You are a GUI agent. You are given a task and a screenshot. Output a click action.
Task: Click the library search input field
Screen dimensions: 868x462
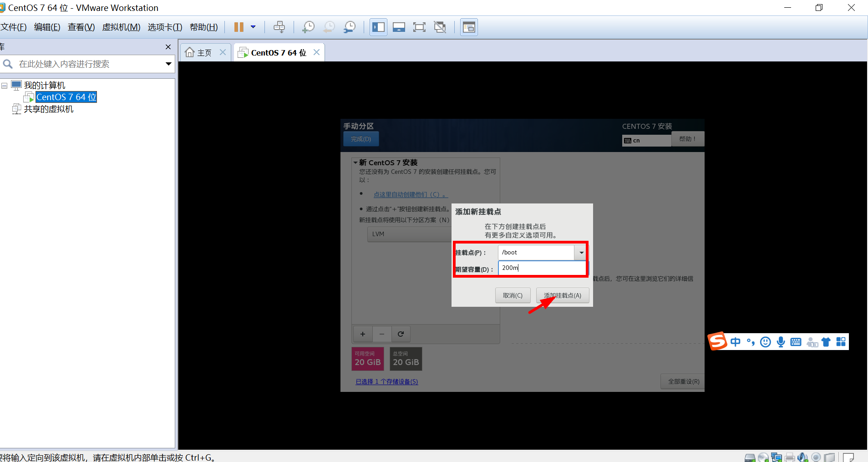point(90,64)
